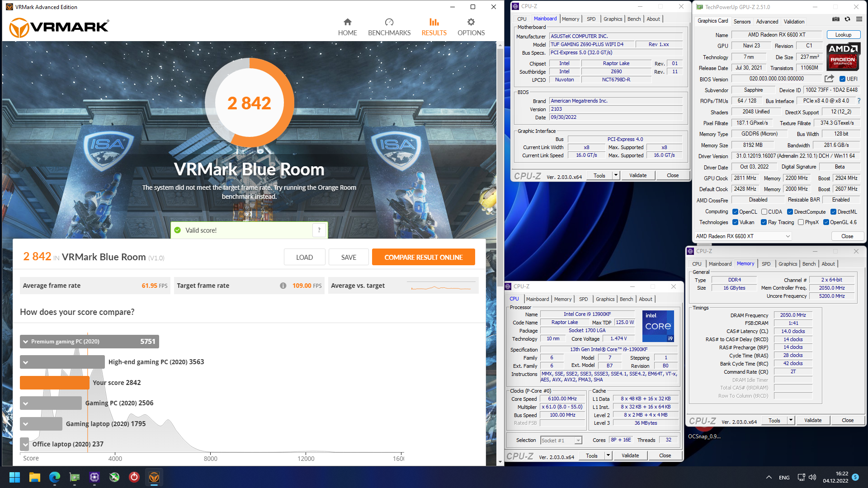Open Tools dropdown arrow in Memory CPU-Z
This screenshot has height=488, width=868.
click(x=791, y=420)
